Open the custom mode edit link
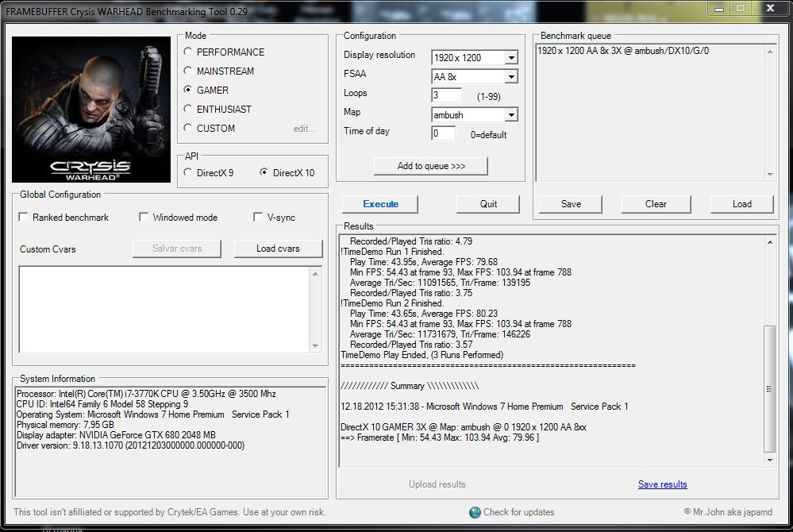Screen dimensions: 793x532 coord(304,129)
